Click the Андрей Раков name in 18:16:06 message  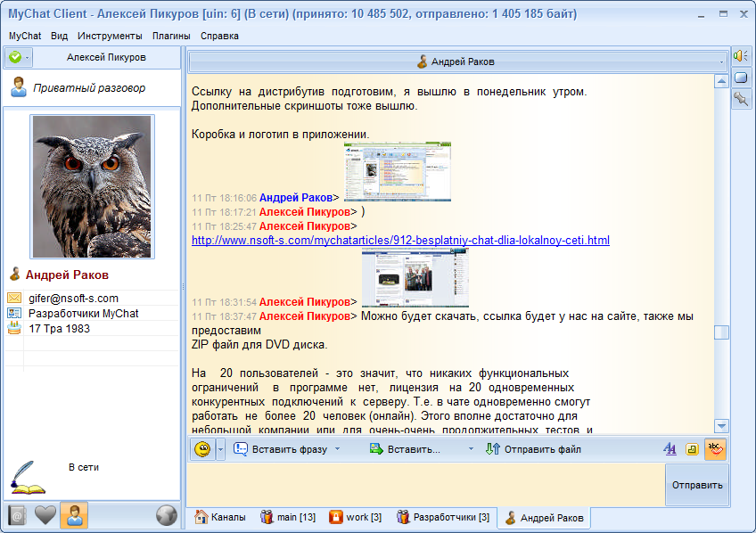296,198
